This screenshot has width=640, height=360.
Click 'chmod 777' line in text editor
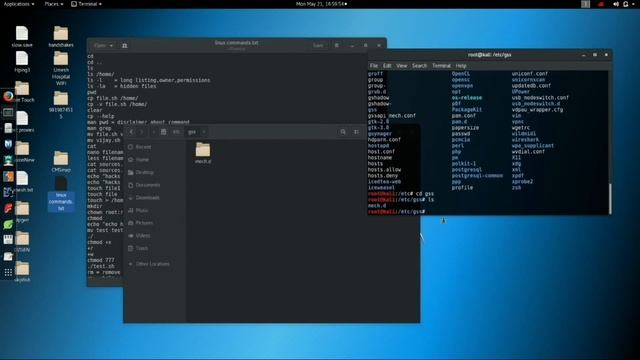[101, 260]
